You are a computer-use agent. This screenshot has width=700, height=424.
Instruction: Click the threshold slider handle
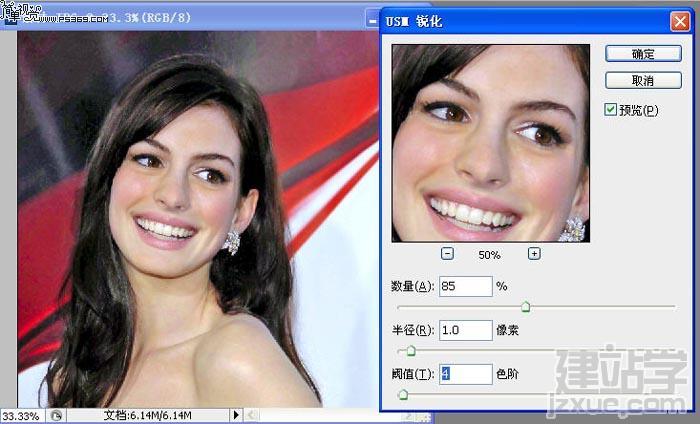pyautogui.click(x=403, y=394)
